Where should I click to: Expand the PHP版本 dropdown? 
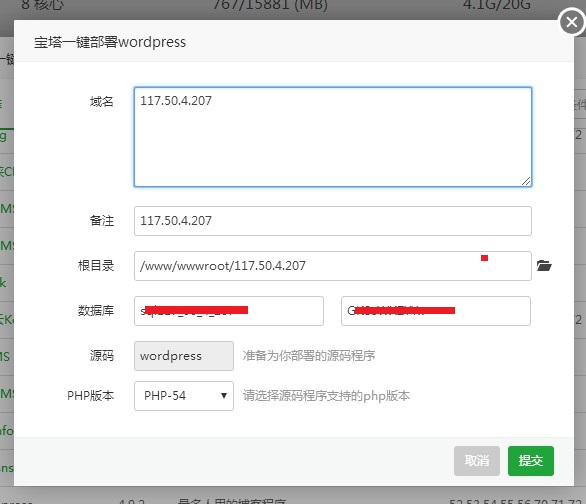point(184,396)
